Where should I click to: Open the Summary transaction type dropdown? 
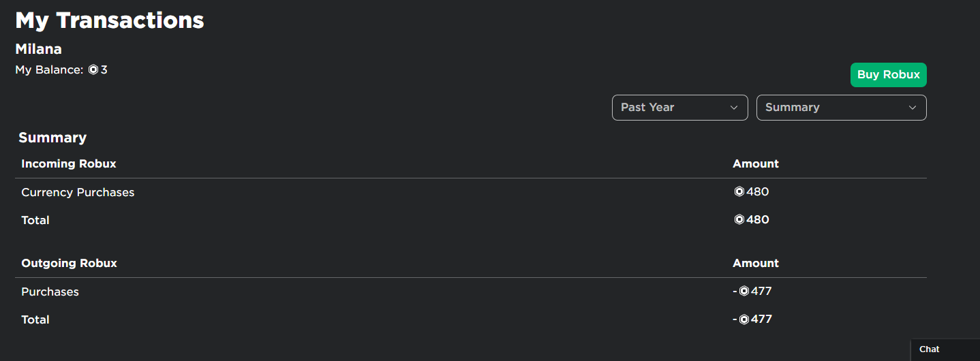(842, 108)
